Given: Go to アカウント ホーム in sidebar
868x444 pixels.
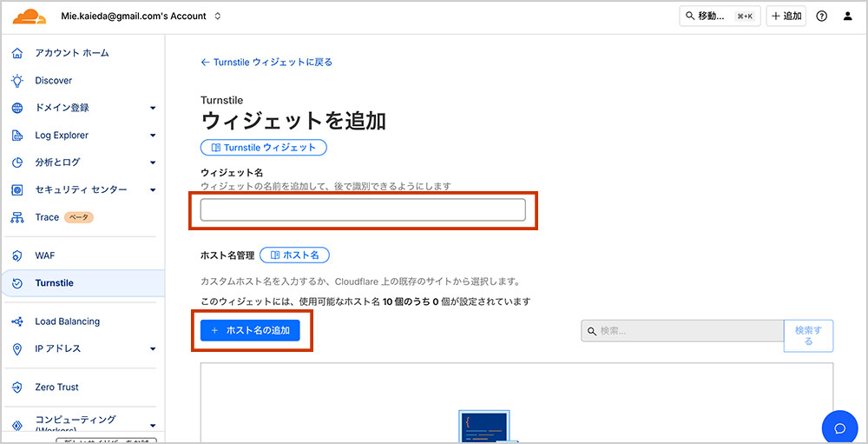Looking at the screenshot, I should [x=71, y=53].
